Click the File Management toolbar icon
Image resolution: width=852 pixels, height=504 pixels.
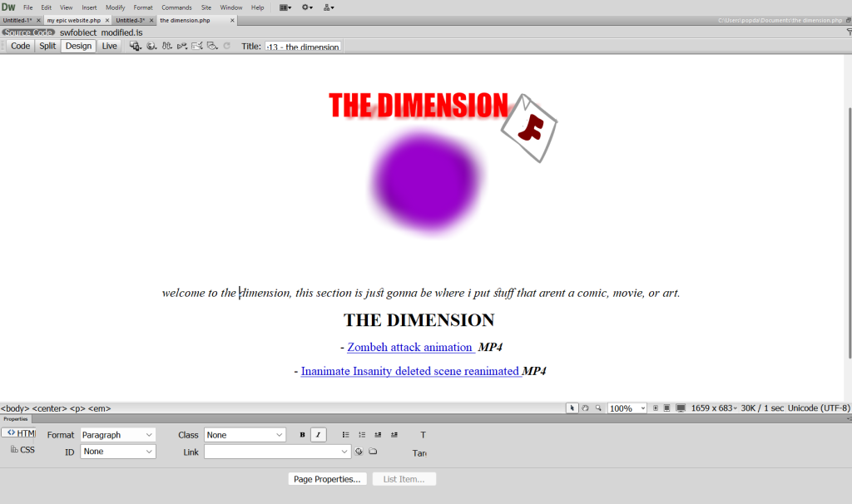167,47
